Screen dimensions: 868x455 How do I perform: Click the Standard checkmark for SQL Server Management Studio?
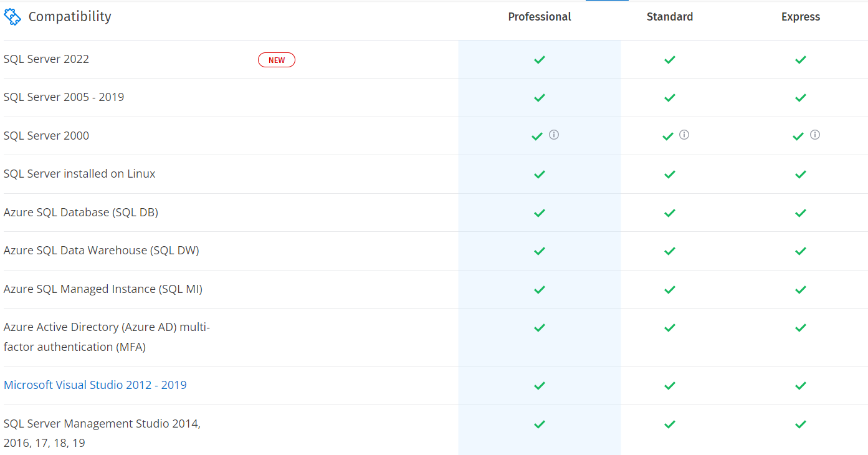[x=670, y=424]
